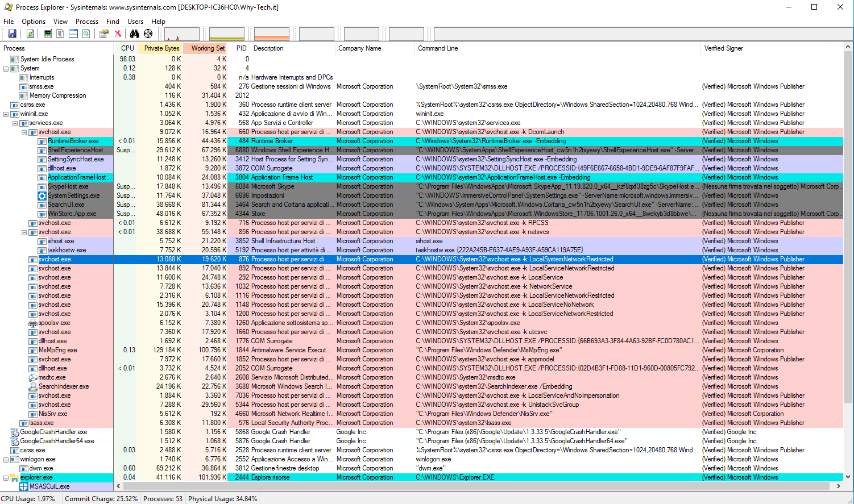Click the red X Kill Process icon
The width and height of the screenshot is (854, 504).
118,34
